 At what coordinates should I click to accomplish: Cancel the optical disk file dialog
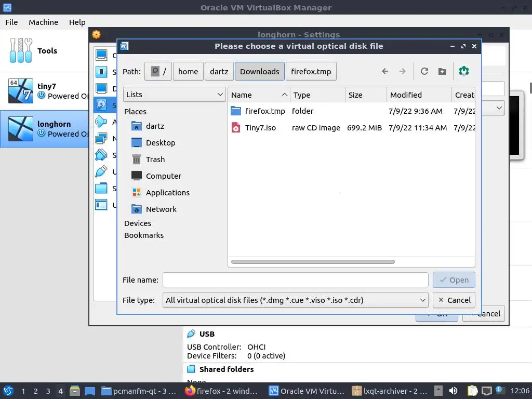[454, 300]
